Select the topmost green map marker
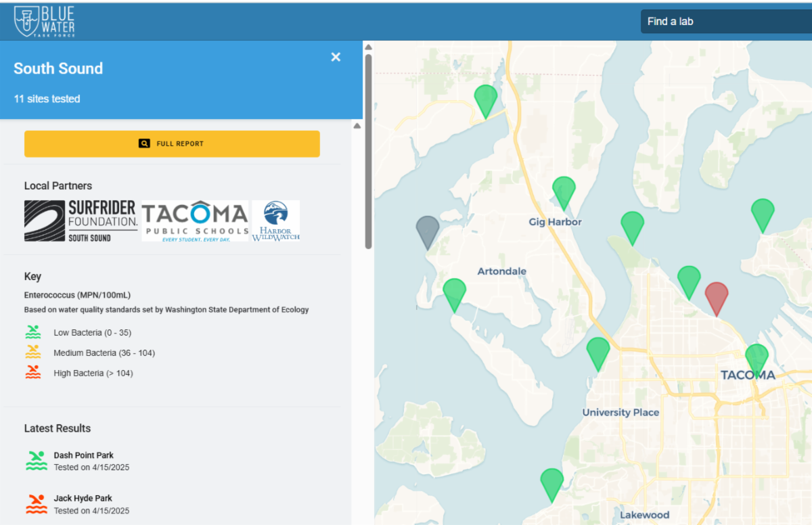Image resolution: width=812 pixels, height=525 pixels. pos(485,99)
